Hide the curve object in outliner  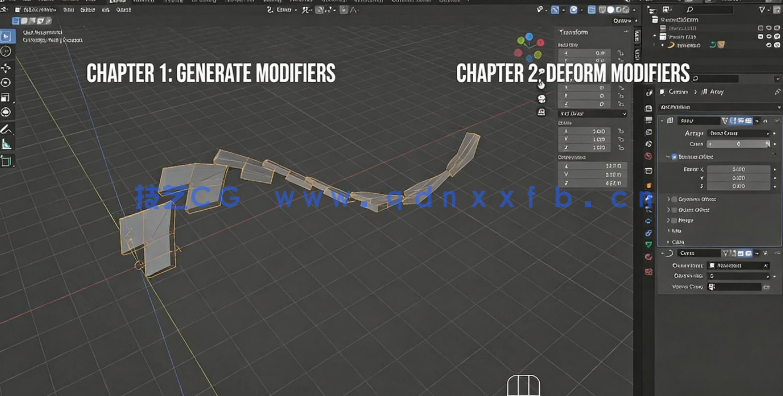[769, 45]
